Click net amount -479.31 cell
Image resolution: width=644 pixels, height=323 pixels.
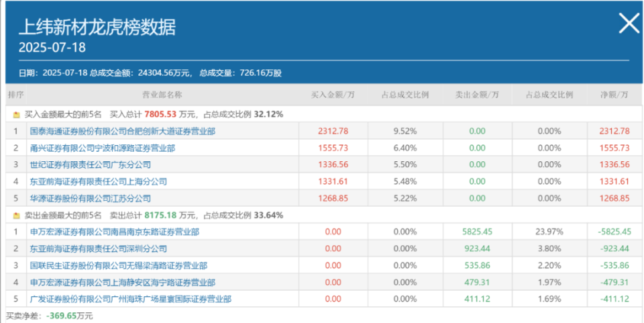tap(614, 282)
